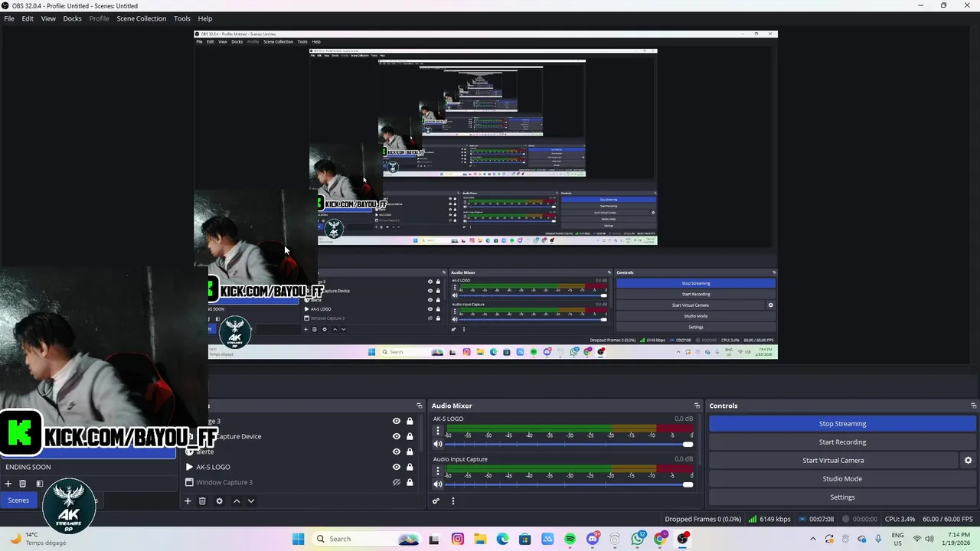The height and width of the screenshot is (551, 980).
Task: Open virtual camera settings gear
Action: [968, 461]
